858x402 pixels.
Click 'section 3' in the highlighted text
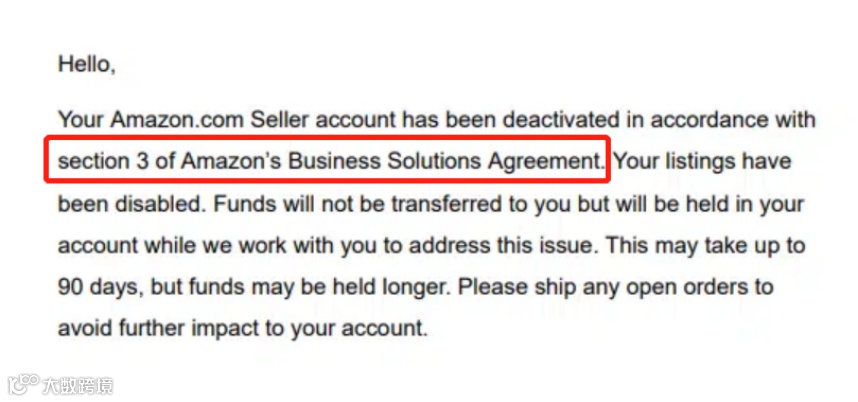click(x=103, y=161)
